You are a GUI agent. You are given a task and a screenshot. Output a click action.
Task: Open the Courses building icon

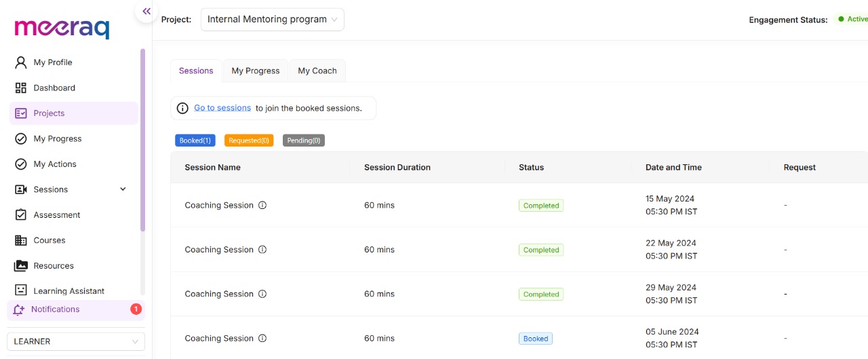click(21, 240)
